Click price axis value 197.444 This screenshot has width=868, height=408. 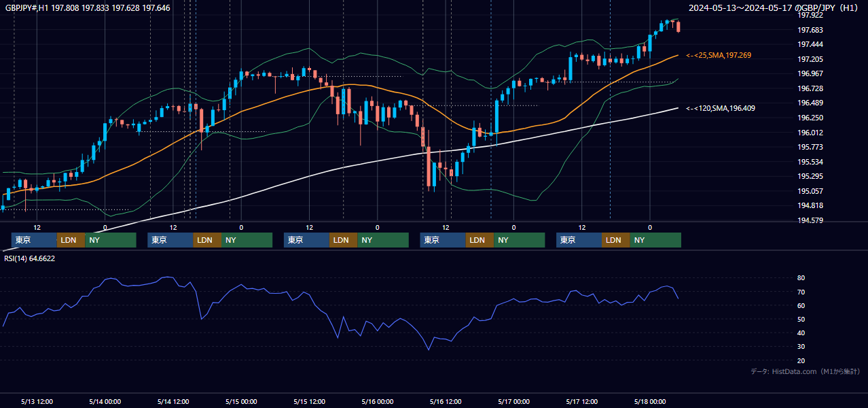point(810,44)
